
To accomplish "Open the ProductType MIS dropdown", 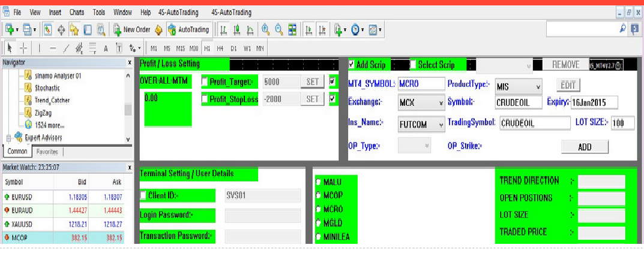I will (519, 86).
